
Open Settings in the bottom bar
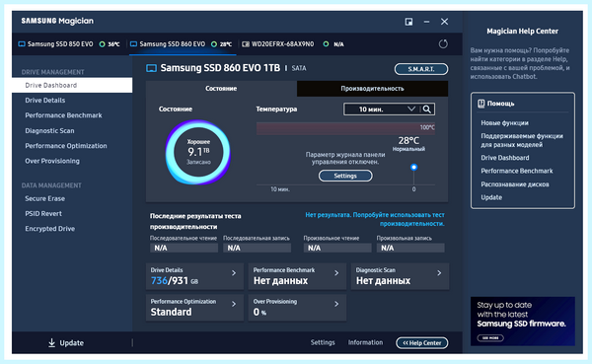pyautogui.click(x=323, y=342)
